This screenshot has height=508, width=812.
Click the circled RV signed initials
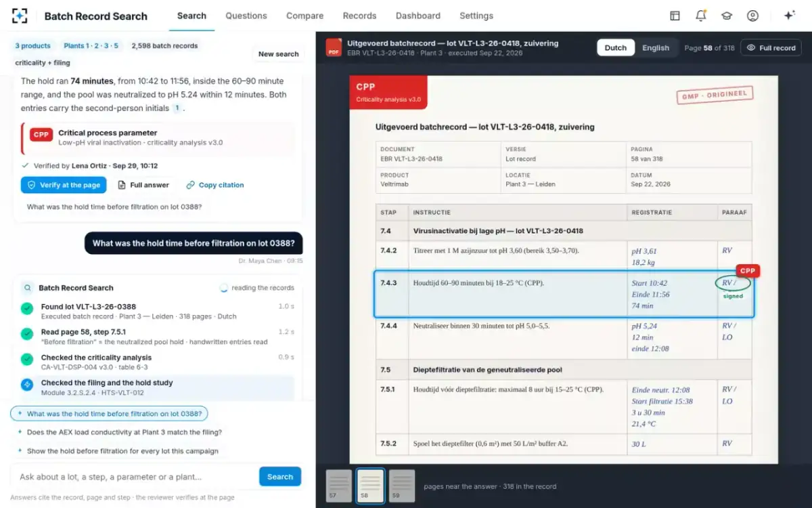[x=733, y=283]
